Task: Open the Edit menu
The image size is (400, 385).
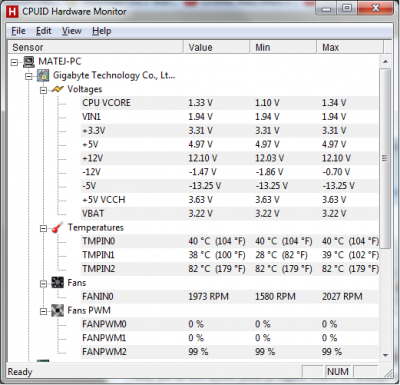Action: point(44,31)
